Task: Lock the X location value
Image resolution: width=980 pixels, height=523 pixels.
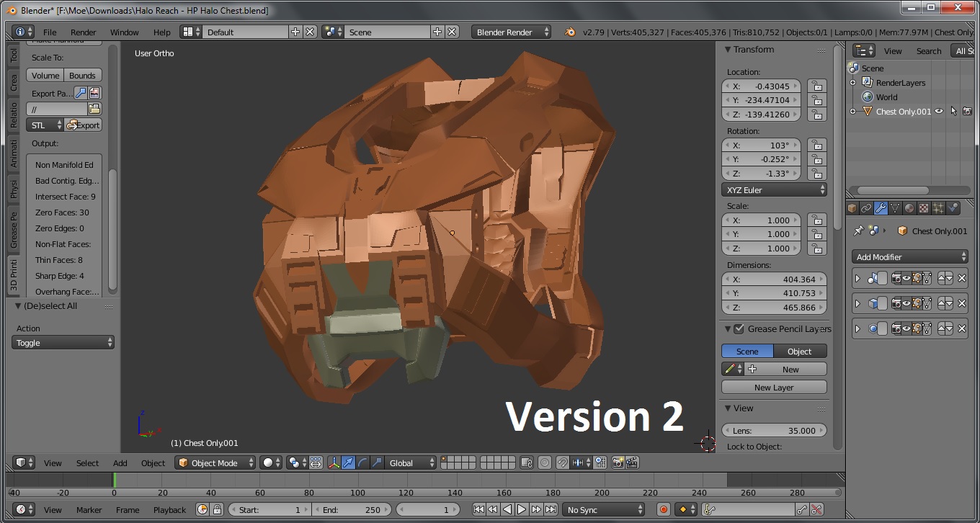Action: pos(816,86)
